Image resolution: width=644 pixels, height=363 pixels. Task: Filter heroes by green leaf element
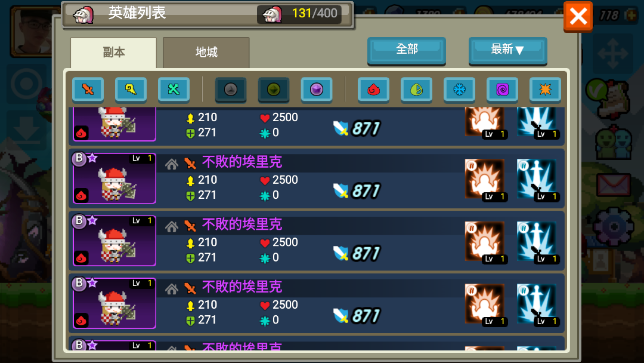(416, 89)
